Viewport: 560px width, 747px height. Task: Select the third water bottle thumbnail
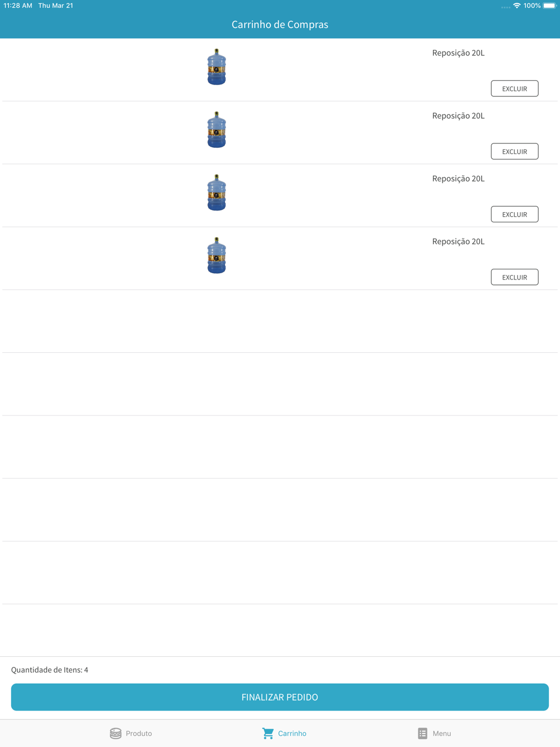pos(217,193)
